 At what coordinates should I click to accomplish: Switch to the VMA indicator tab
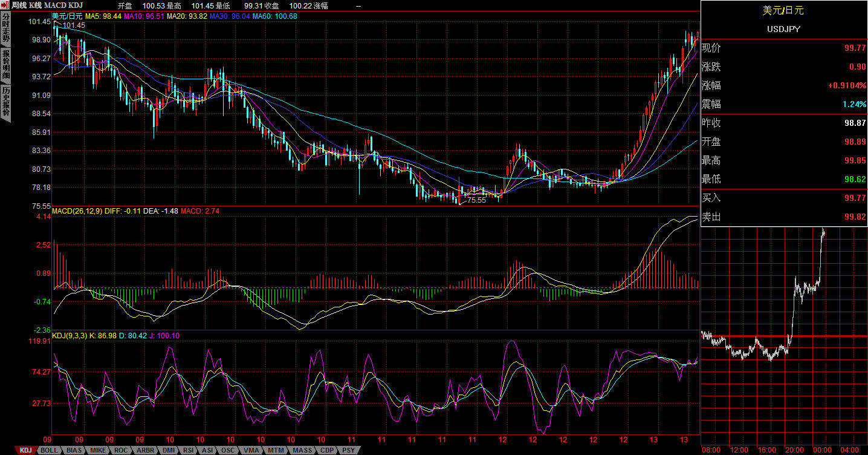coord(252,450)
